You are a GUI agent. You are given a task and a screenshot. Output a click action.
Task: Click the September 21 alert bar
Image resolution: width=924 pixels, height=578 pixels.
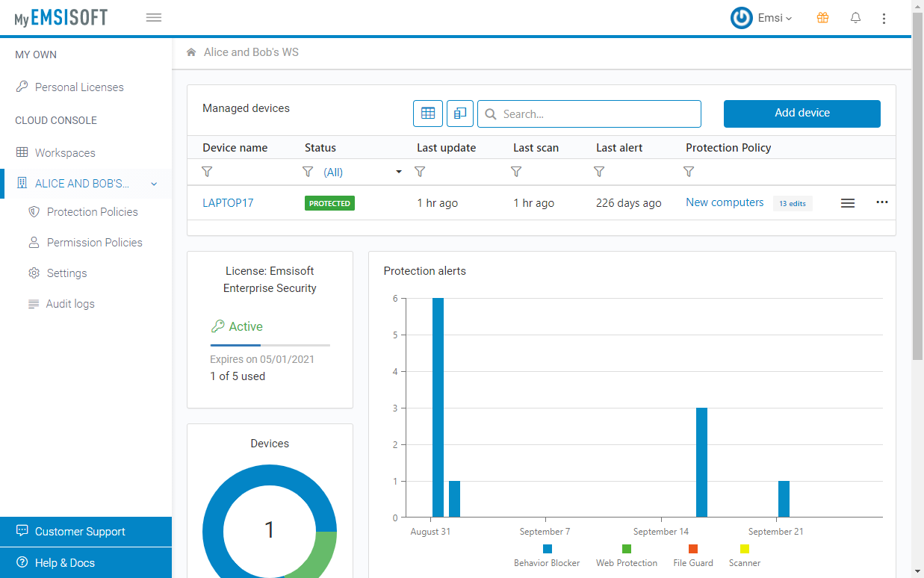784,499
